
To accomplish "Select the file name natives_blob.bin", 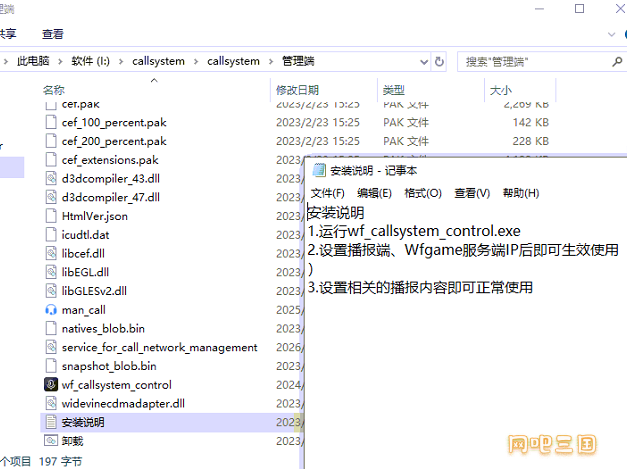I will click(103, 328).
